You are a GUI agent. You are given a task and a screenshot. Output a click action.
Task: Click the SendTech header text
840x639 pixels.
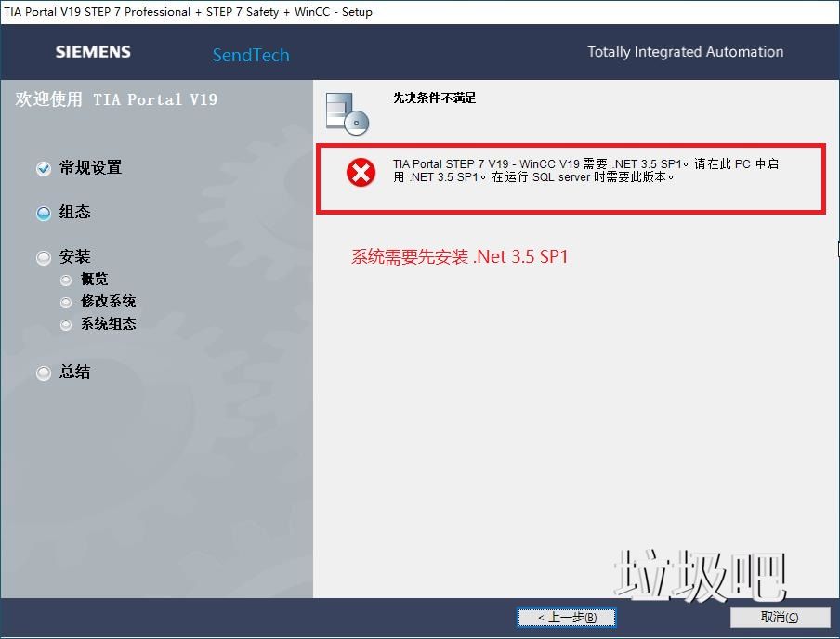(251, 55)
